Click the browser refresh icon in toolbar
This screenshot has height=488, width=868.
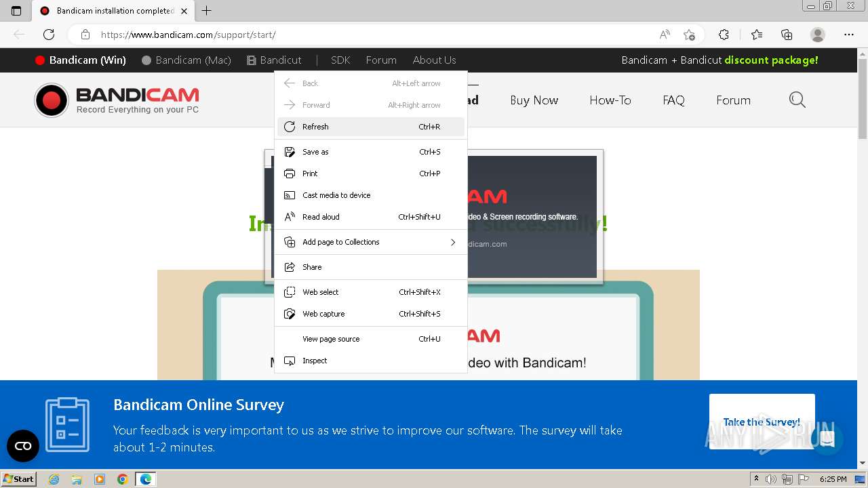pos(49,35)
